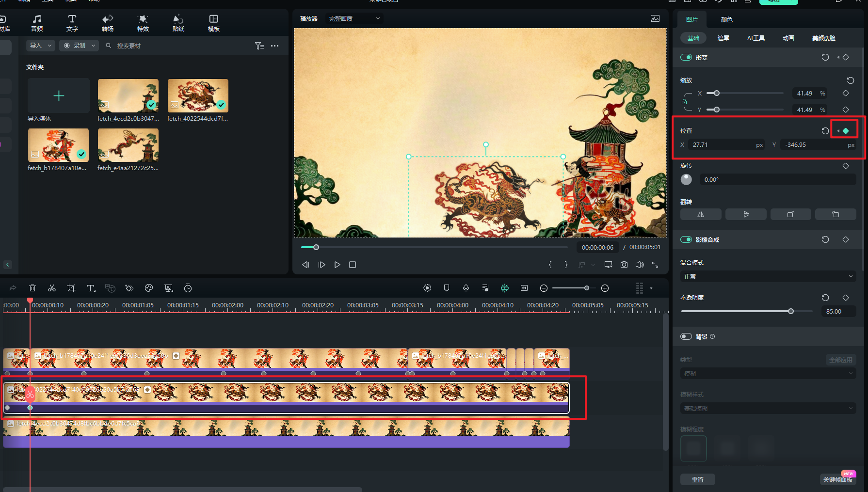Open the 混合模式 blend mode dropdown
The width and height of the screenshot is (868, 492).
coord(768,276)
